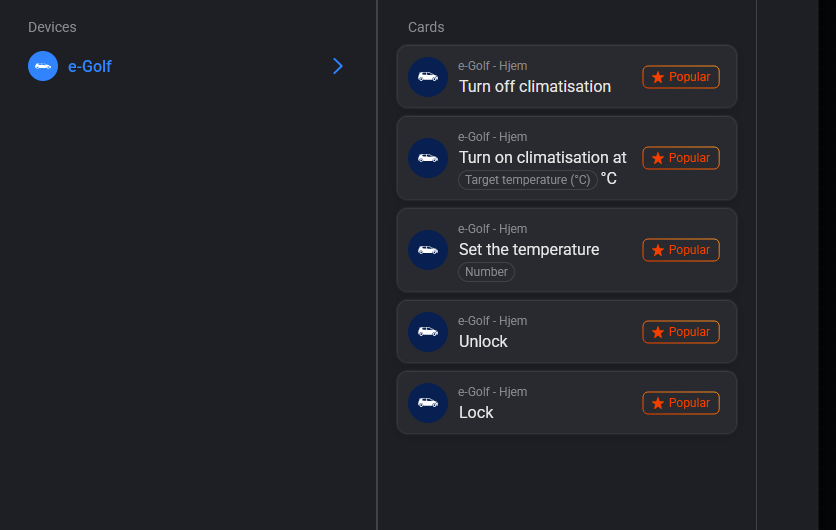Click car icon on the Unlock card
This screenshot has height=530, width=836.
tap(428, 332)
